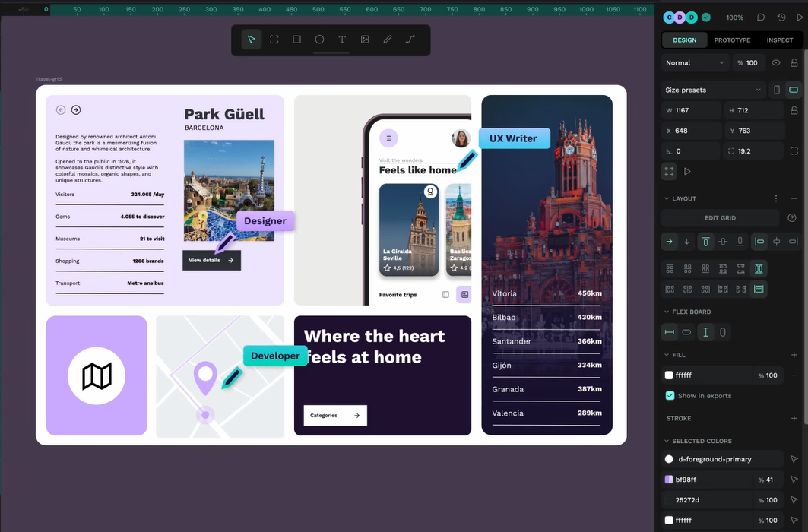Justify content to the horizontal center

click(777, 242)
